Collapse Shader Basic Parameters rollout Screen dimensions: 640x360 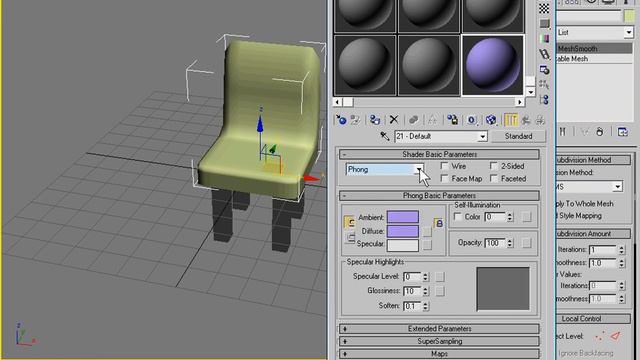(439, 154)
